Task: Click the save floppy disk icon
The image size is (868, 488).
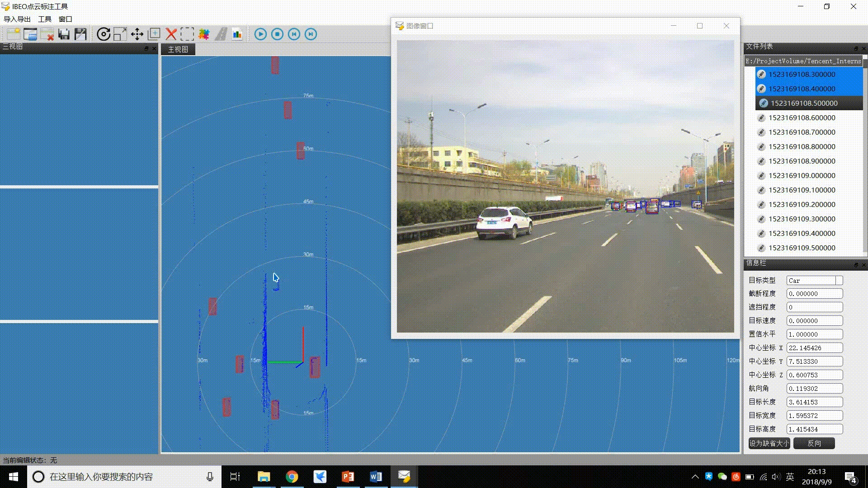Action: 64,34
